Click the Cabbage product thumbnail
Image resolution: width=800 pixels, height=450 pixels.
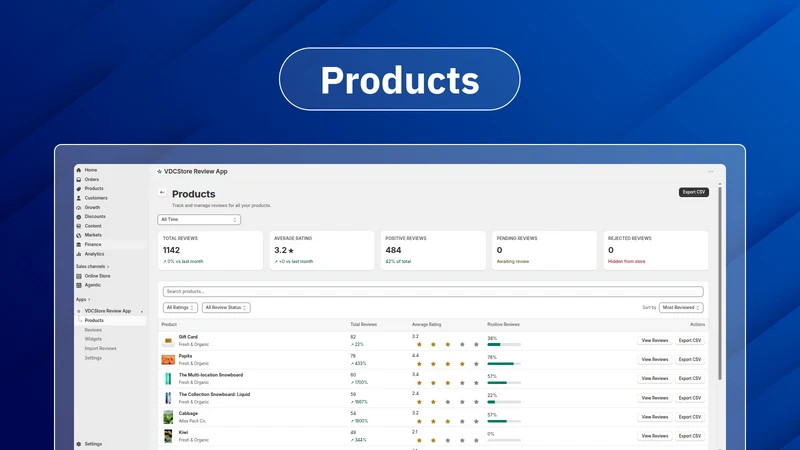[168, 417]
